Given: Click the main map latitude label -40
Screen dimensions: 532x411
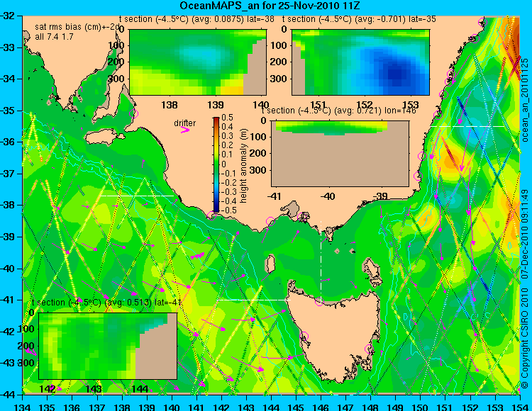Looking at the screenshot, I should click(x=7, y=269).
